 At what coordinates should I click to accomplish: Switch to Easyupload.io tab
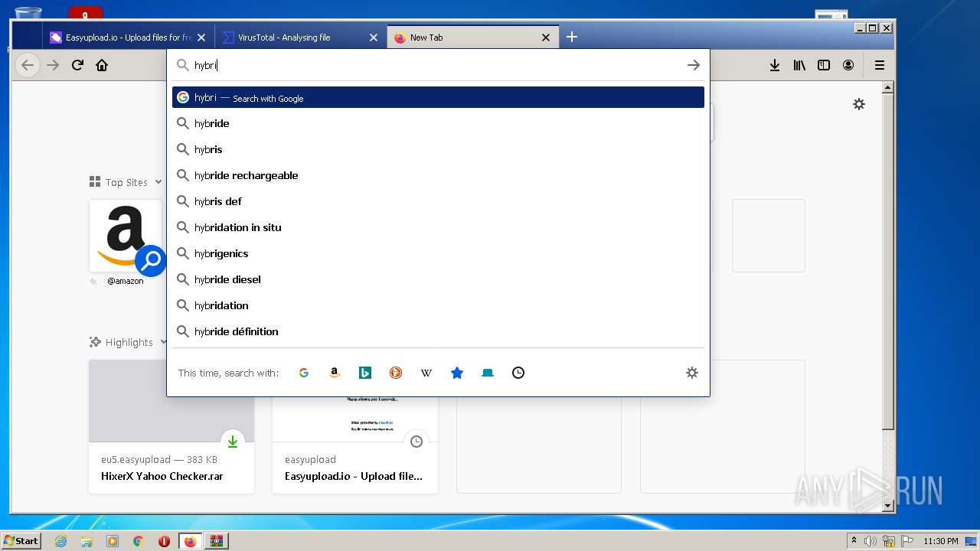[x=129, y=37]
